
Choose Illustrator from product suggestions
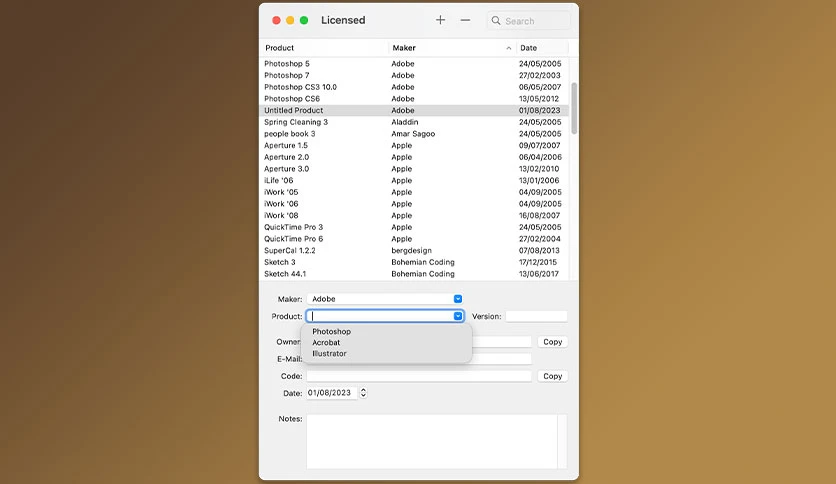click(329, 353)
